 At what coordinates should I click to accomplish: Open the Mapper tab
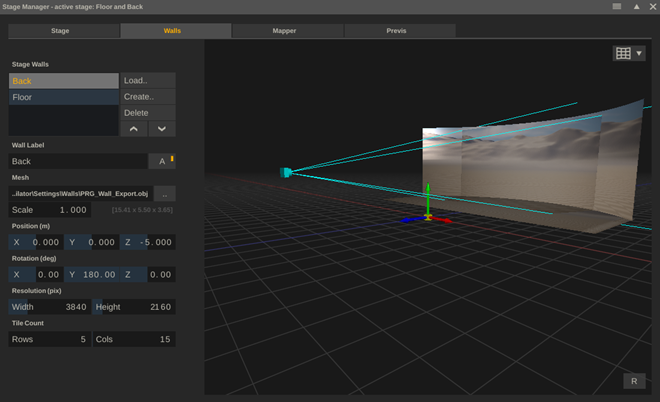coord(284,31)
